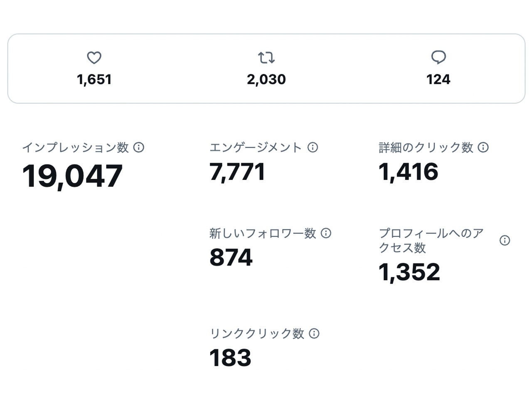Viewport: 532px width, 399px height.
Task: Click the リンククリック数 label
Action: pos(257,333)
